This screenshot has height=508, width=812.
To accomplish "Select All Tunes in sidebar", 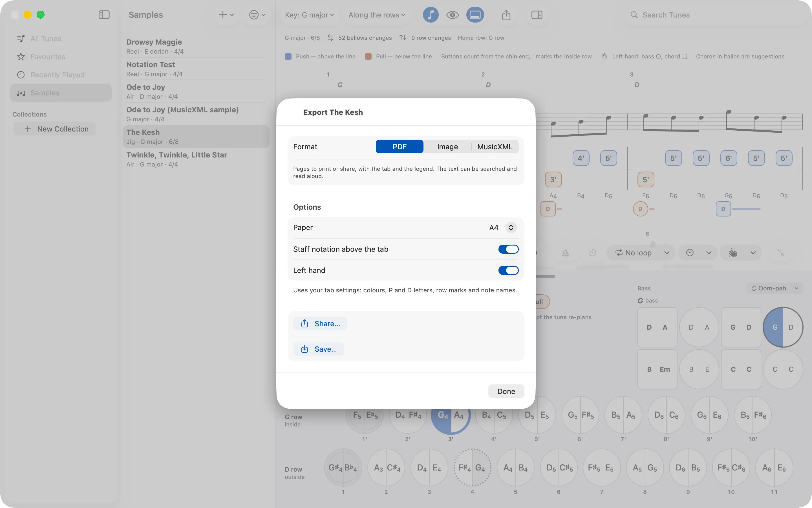I will pos(61,39).
